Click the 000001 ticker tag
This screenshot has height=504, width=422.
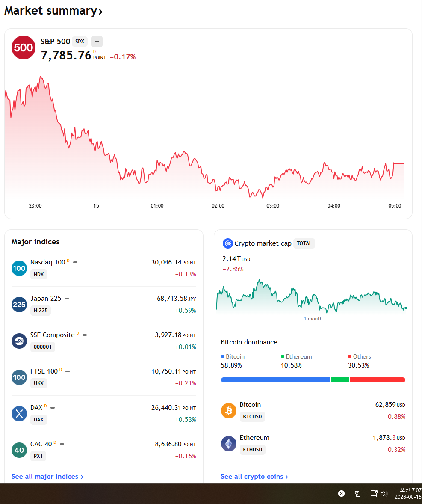click(x=43, y=347)
